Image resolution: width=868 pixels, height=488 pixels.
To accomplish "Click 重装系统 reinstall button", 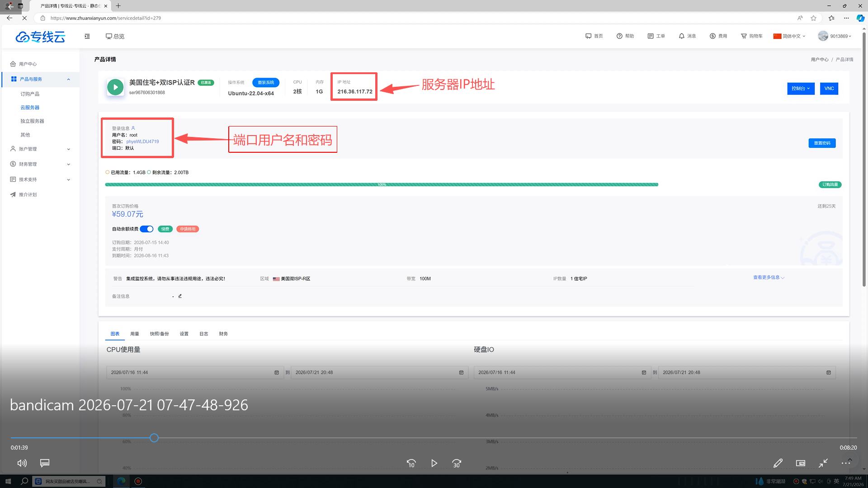I will click(266, 83).
